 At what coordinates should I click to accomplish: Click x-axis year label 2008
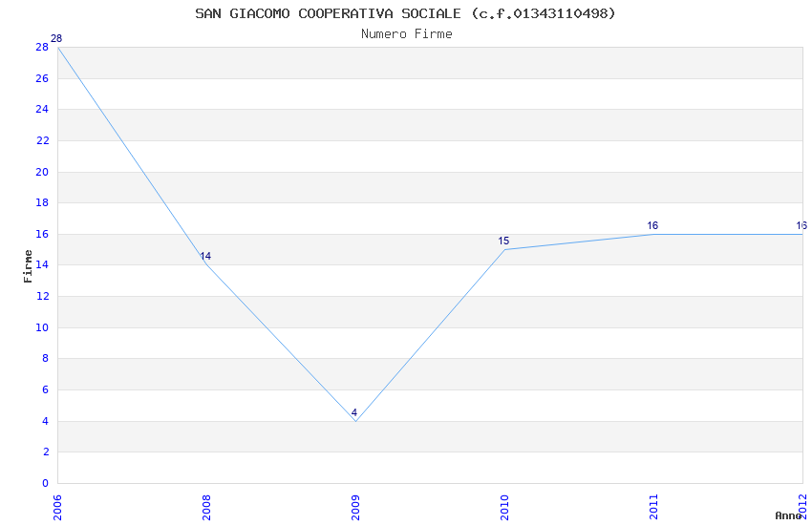click(206, 508)
